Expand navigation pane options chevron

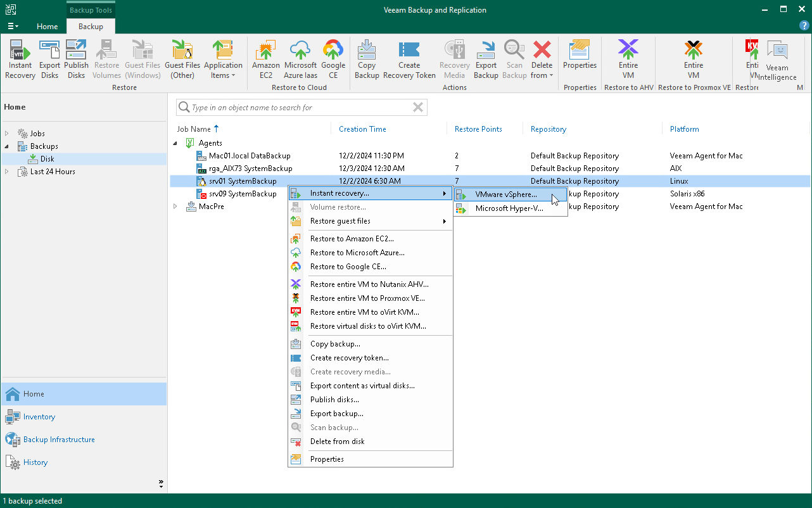161,484
